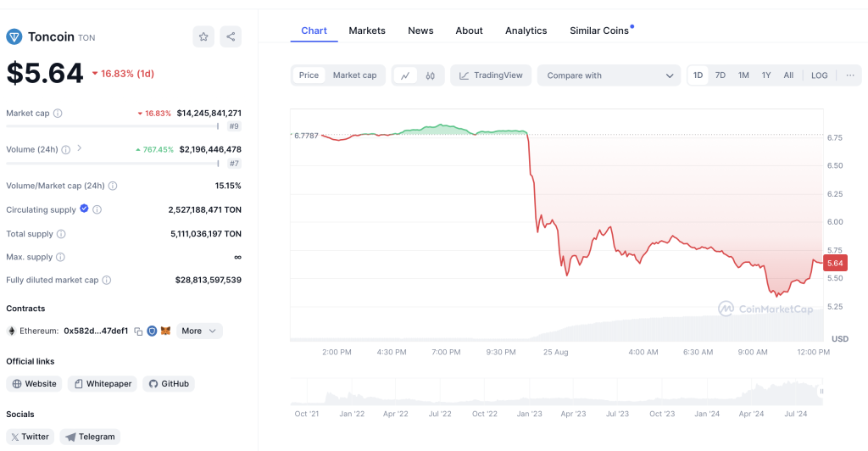Viewport: 868px width, 451px height.
Task: Show Volume (24h) info icon
Action: click(66, 149)
